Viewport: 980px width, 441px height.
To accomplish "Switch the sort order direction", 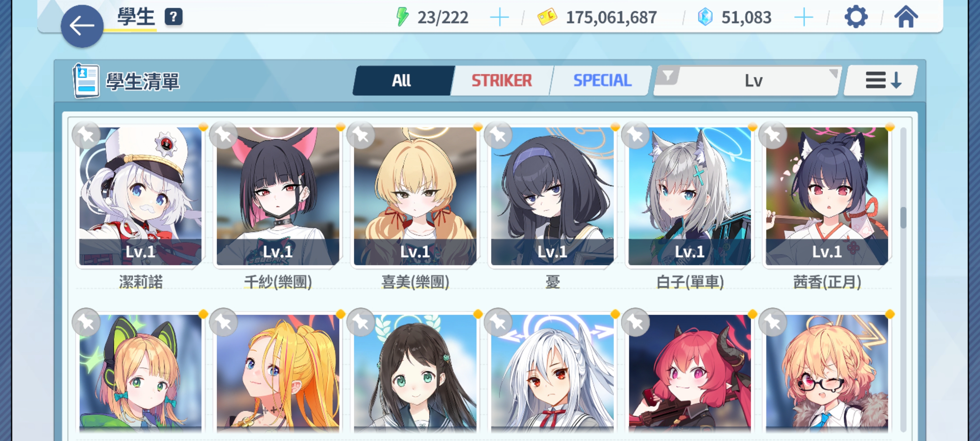I will 881,80.
